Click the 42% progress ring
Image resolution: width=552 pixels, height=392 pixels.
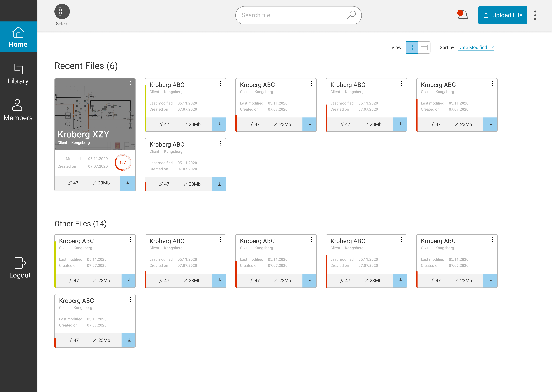click(x=123, y=163)
